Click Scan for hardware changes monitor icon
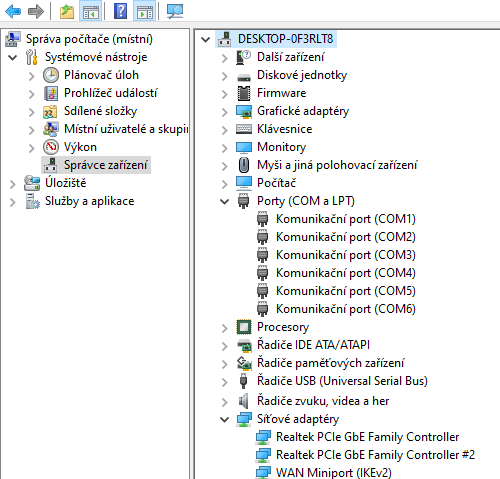 click(x=175, y=11)
